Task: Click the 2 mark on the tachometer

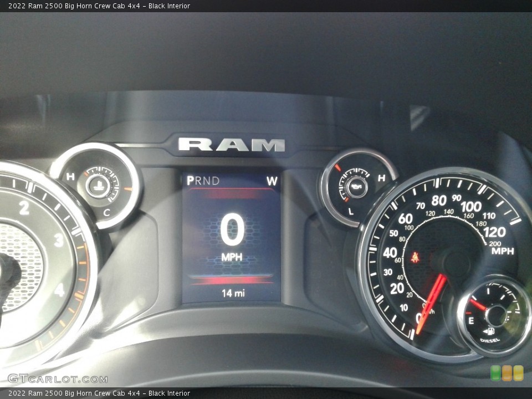Action: (24, 208)
